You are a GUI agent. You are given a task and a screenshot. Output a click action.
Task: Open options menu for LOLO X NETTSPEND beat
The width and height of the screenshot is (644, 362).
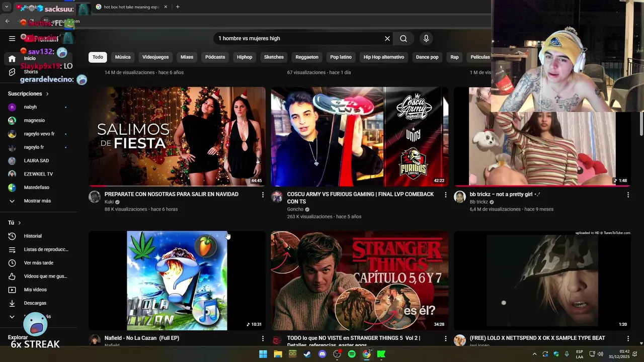click(x=628, y=339)
